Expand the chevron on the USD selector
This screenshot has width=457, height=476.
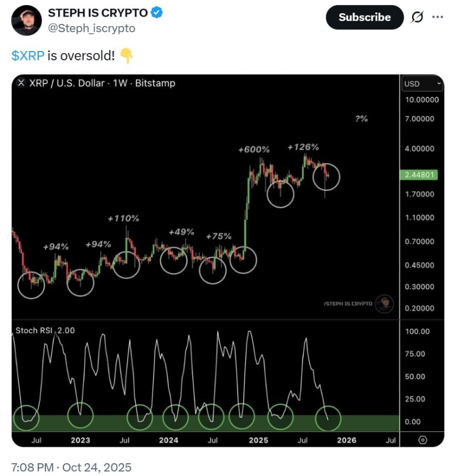point(438,84)
